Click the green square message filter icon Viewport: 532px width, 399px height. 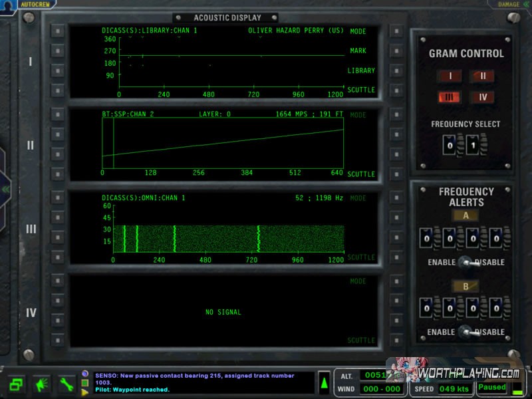85,383
